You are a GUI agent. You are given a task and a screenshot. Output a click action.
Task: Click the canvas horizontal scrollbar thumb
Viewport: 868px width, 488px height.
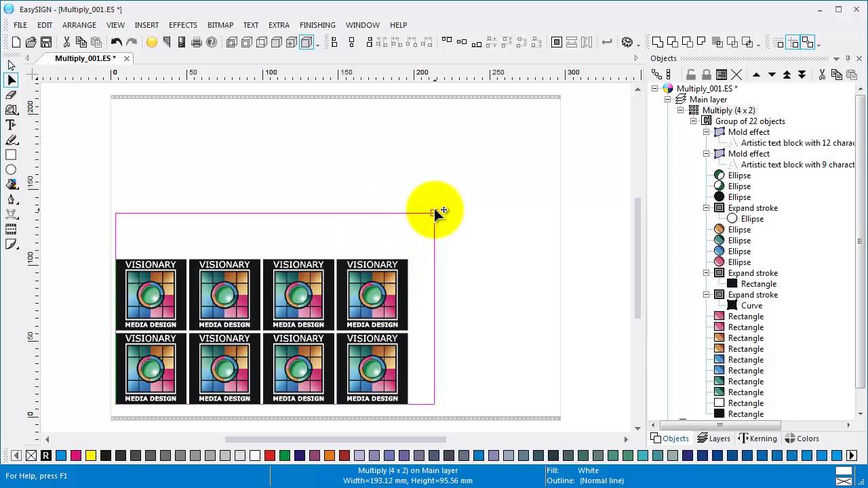click(x=336, y=439)
